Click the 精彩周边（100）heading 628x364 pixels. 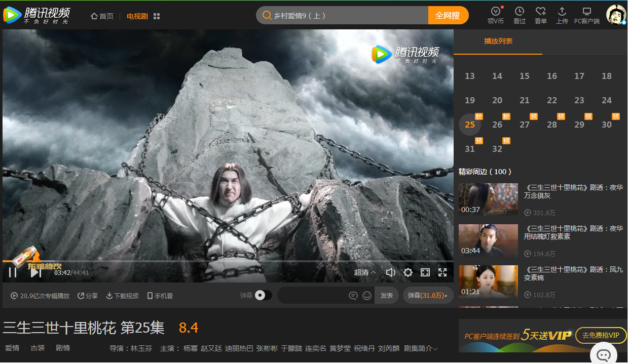485,172
